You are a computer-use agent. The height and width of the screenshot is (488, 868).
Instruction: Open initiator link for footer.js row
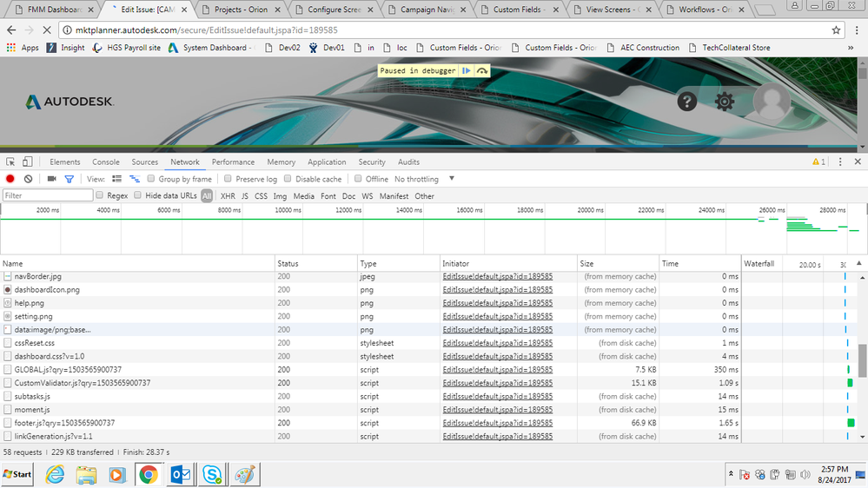click(497, 423)
